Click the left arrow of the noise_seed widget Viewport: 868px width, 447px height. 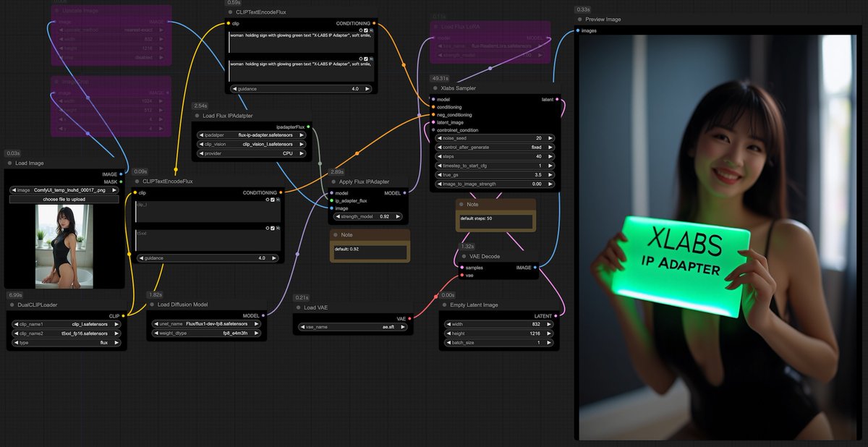click(439, 137)
